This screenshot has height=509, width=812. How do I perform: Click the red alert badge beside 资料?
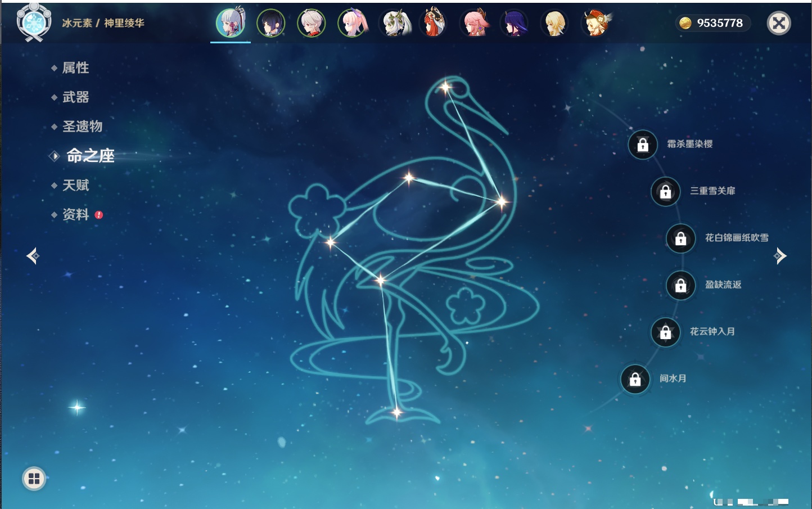pos(99,215)
